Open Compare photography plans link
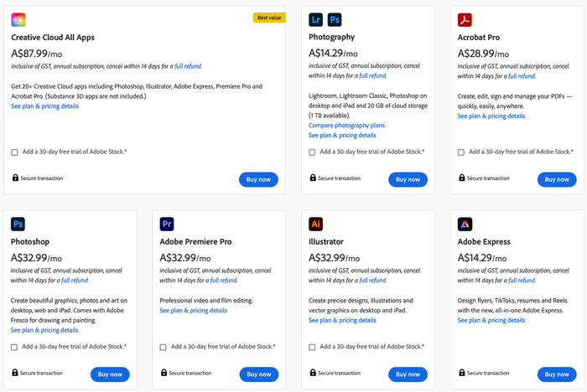 tap(346, 126)
